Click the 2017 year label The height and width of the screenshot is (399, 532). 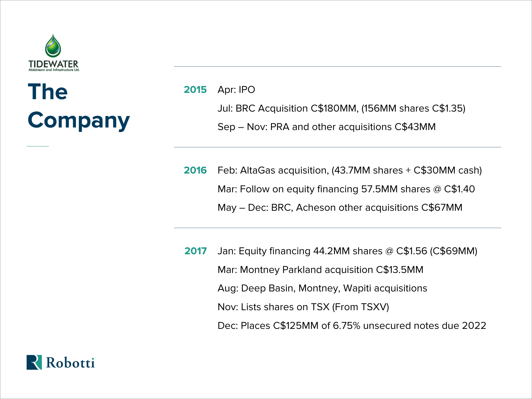(195, 251)
